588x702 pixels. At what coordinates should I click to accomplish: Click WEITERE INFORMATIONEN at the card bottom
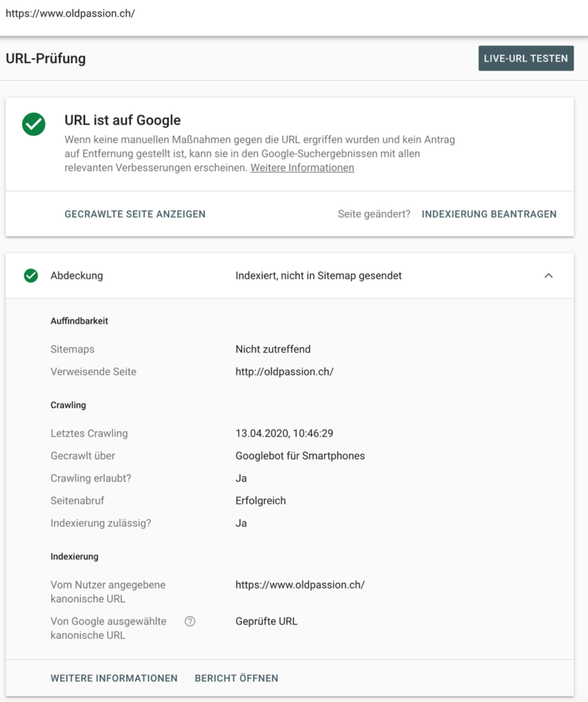pyautogui.click(x=114, y=678)
